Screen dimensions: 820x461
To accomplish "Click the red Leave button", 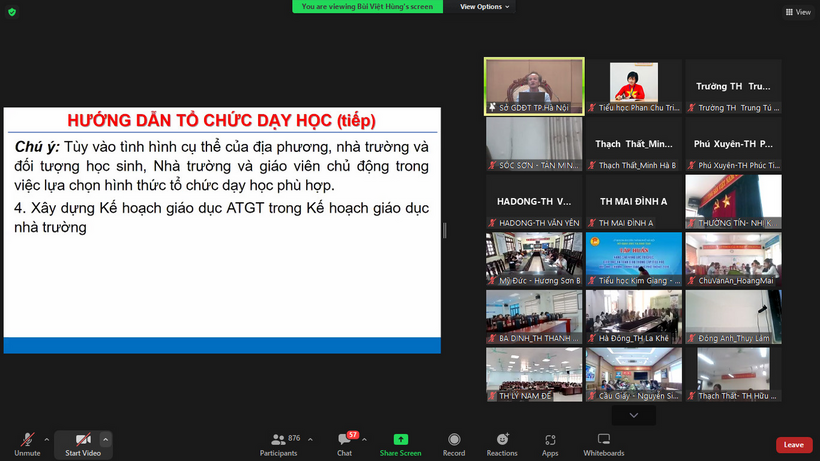I will [x=793, y=445].
